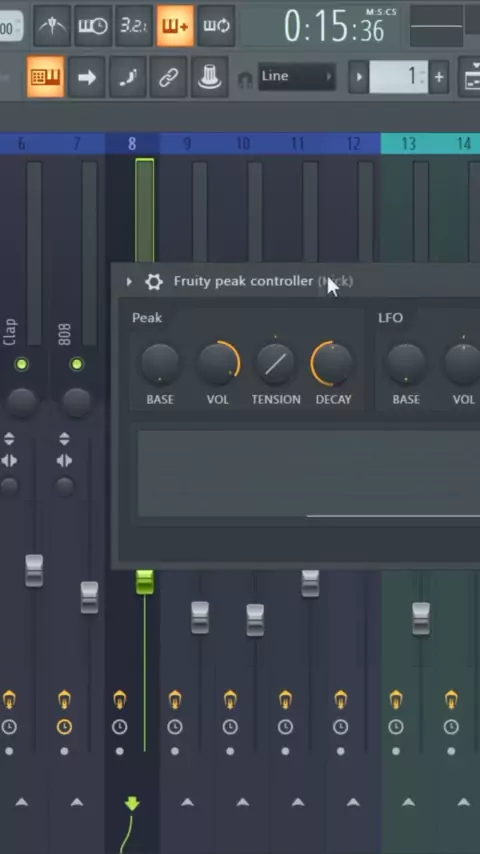This screenshot has height=854, width=480.
Task: Toggle effects slots lamp on 808 track
Action: pos(64,699)
